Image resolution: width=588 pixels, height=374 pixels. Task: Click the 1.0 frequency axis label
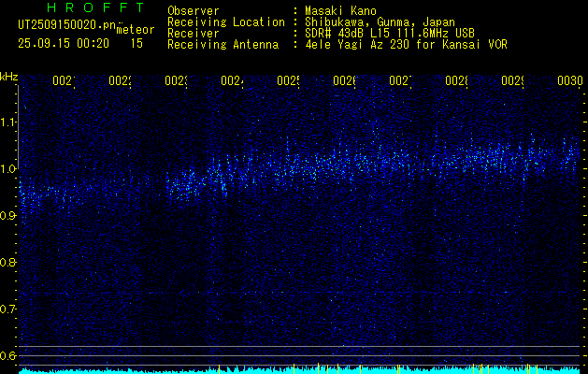tap(9, 169)
